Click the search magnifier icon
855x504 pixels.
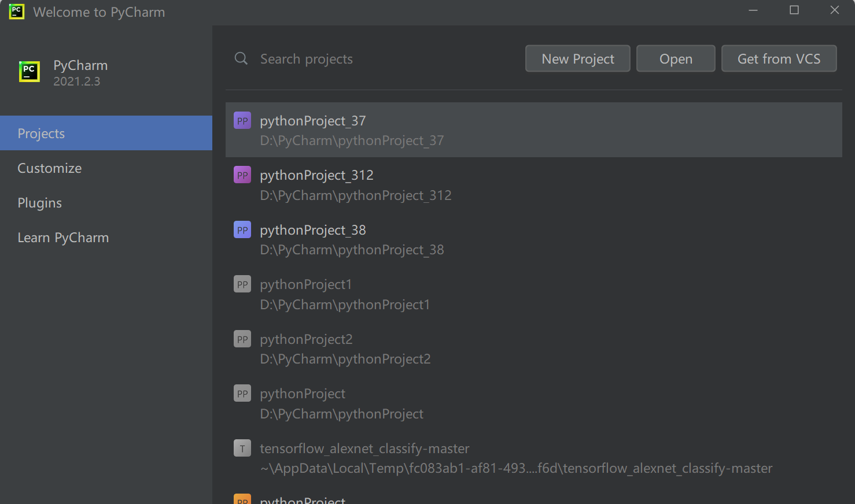click(x=241, y=58)
